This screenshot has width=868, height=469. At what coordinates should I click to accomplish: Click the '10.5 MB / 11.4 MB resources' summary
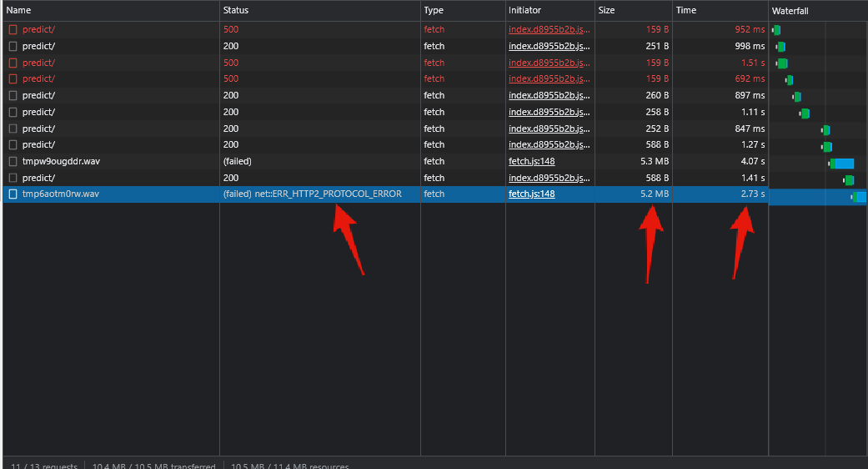tap(289, 466)
